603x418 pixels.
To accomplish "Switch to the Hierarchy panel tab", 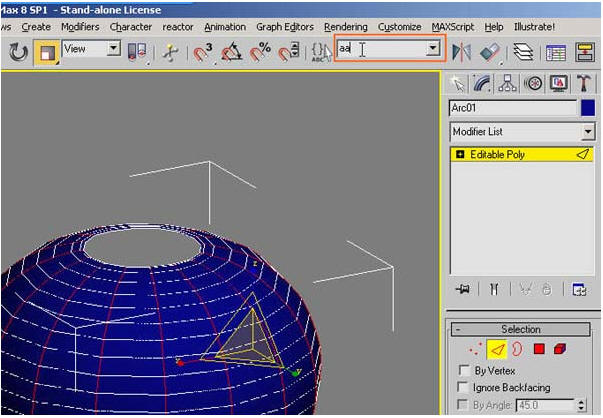I will [x=508, y=83].
